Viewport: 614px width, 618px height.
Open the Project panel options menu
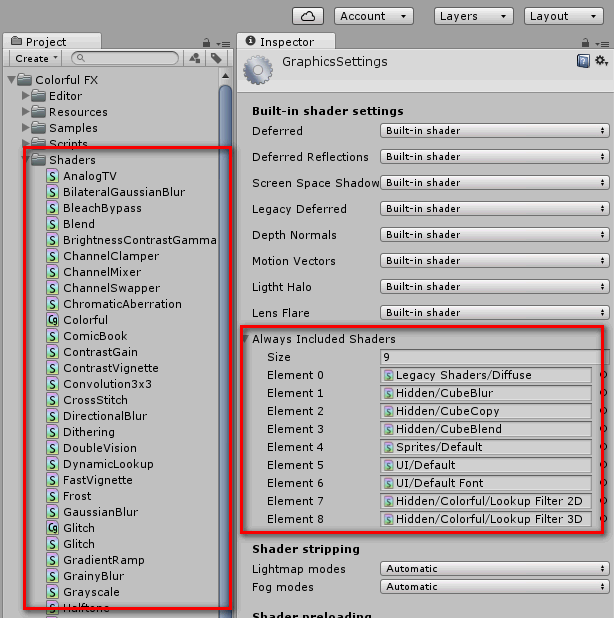(x=223, y=44)
